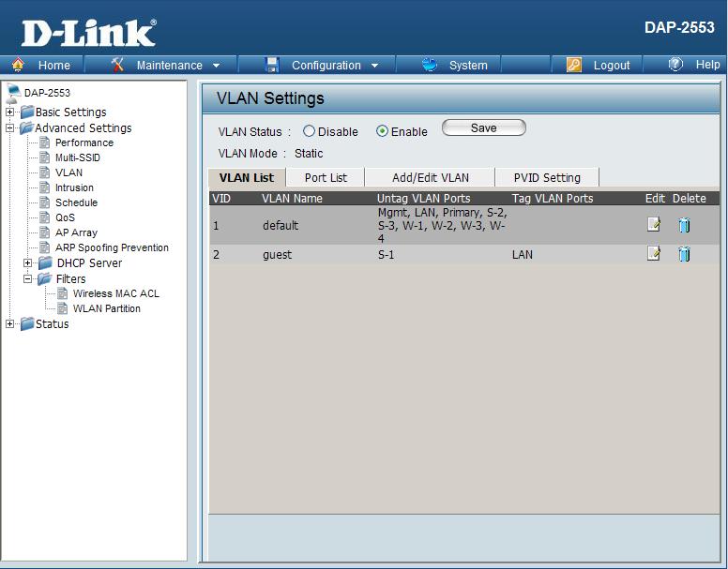This screenshot has width=728, height=569.
Task: Click the Schedule page icon
Action: [45, 202]
